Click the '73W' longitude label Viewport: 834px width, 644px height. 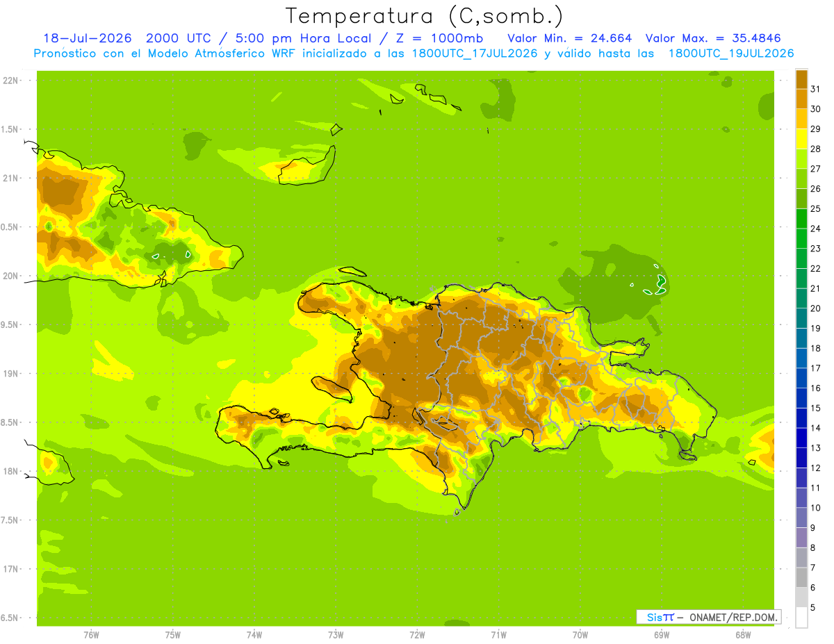click(336, 635)
